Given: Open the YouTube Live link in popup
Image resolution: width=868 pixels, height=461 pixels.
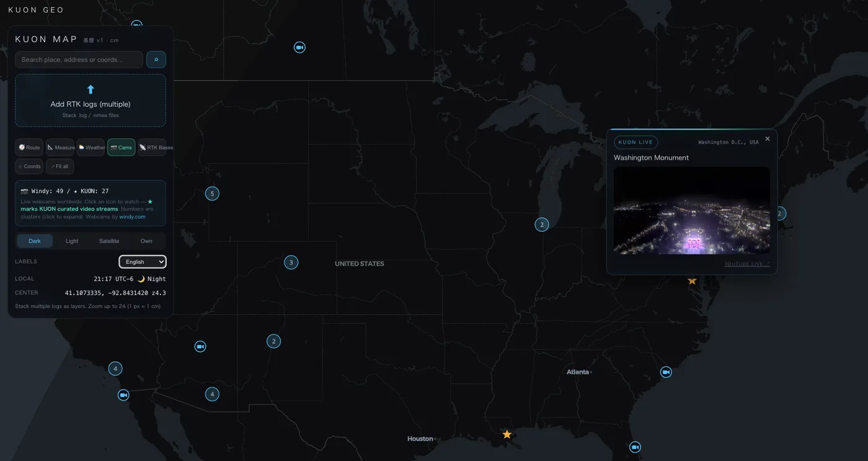Looking at the screenshot, I should [747, 264].
